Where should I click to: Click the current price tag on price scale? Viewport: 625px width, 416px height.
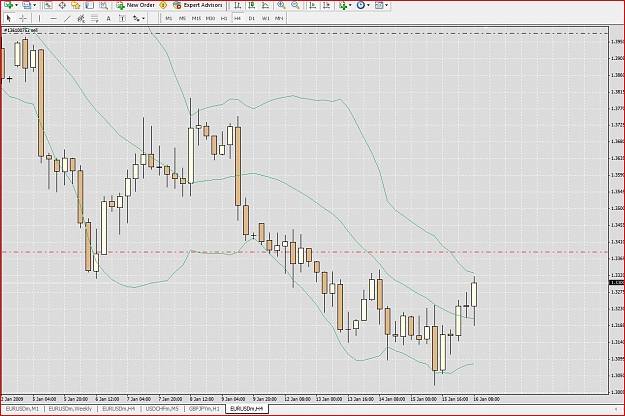point(617,283)
